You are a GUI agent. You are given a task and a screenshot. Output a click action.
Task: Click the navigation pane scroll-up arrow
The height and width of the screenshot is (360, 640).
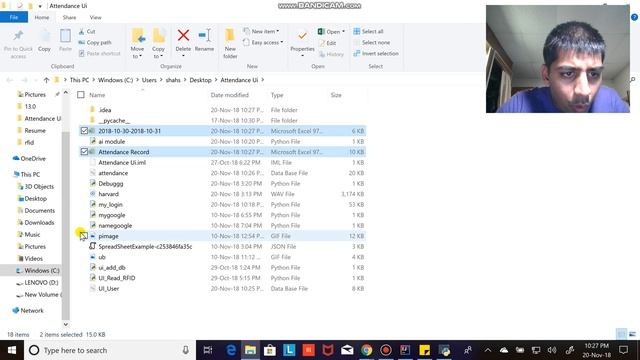pos(65,93)
